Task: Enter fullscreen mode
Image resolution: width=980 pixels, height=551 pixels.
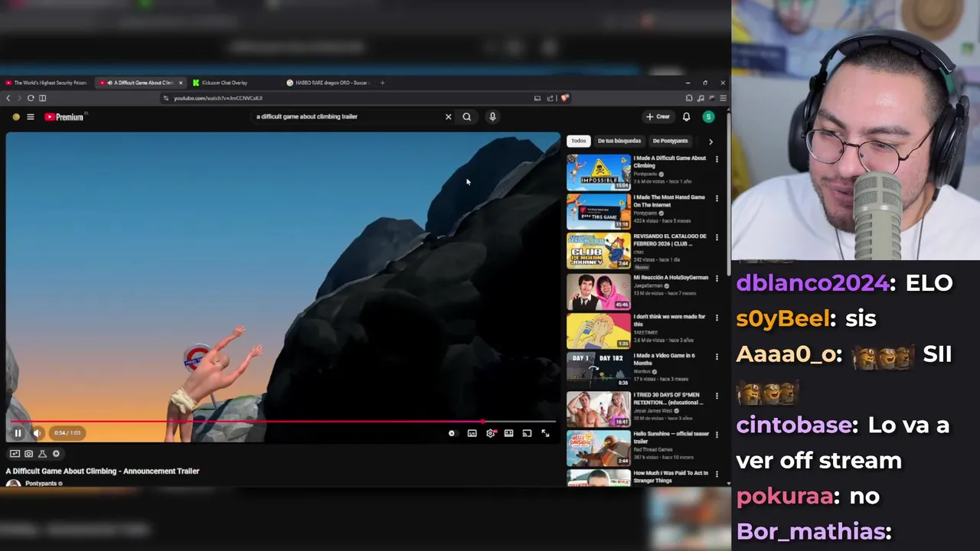Action: 545,433
